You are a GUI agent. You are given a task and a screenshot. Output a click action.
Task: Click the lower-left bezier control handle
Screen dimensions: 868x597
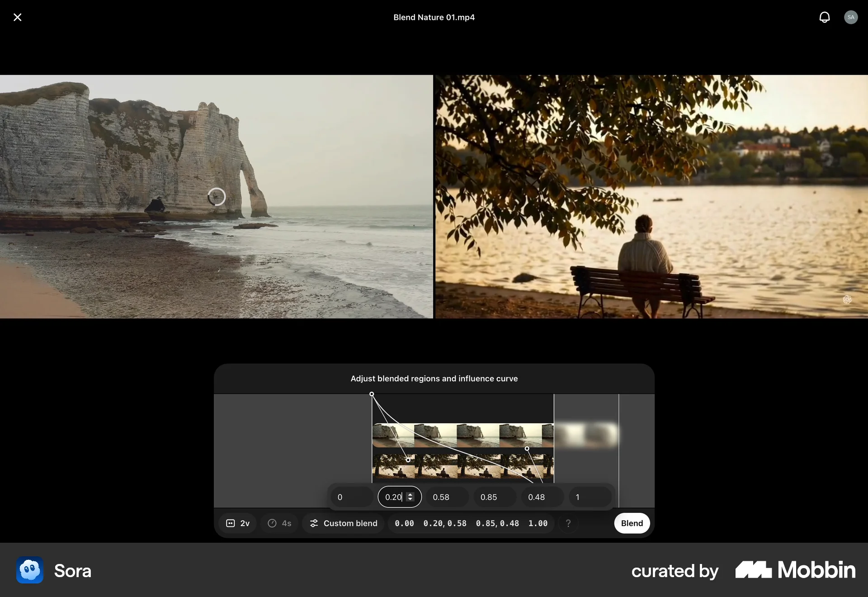click(408, 460)
